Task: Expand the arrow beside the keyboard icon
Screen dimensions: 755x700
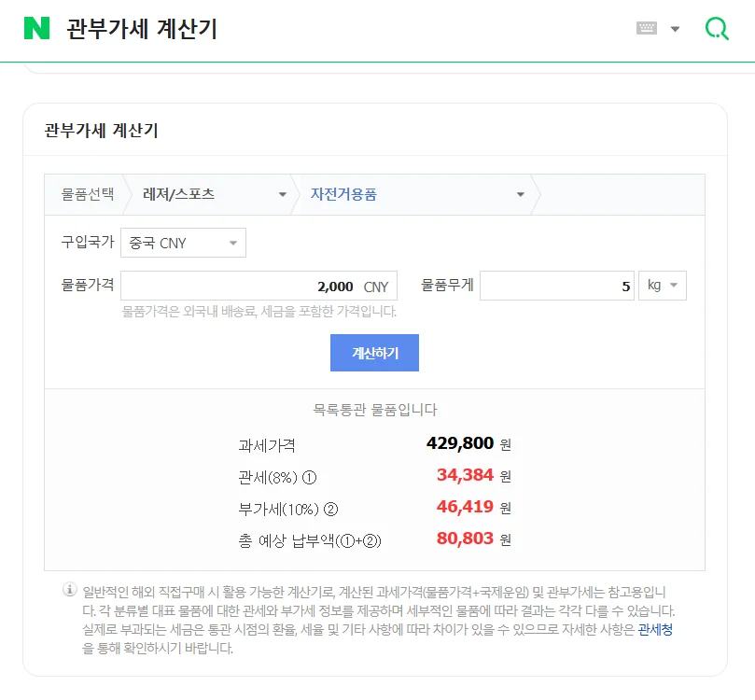Action: pos(675,28)
